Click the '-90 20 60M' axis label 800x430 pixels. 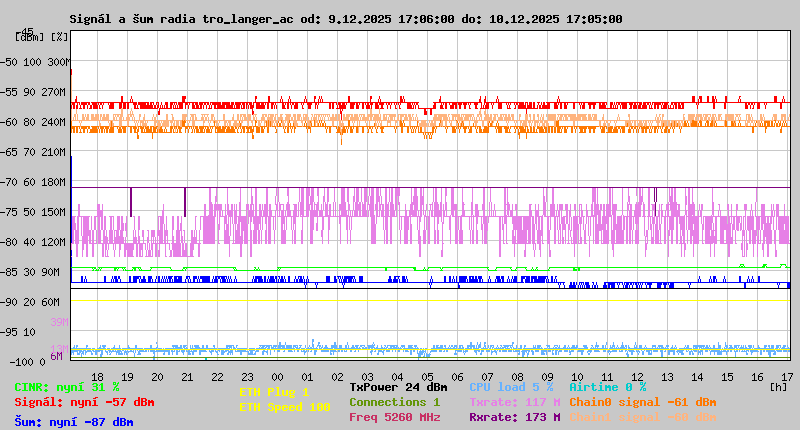click(x=30, y=302)
